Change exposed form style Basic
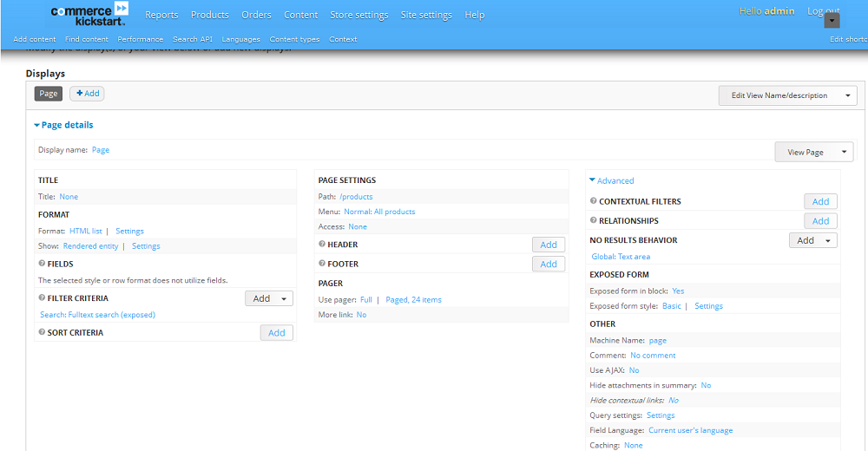 pyautogui.click(x=672, y=305)
